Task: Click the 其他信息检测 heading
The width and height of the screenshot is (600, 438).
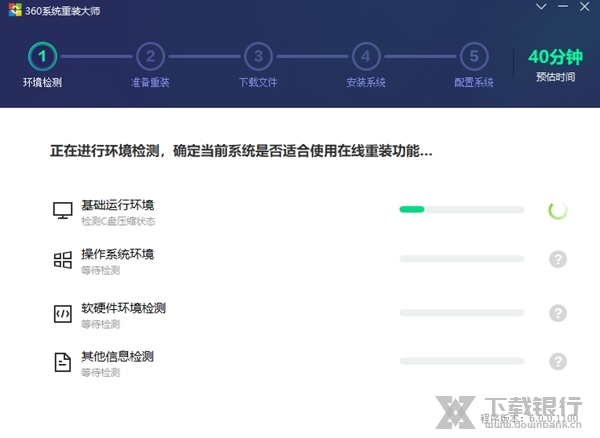Action: click(117, 356)
